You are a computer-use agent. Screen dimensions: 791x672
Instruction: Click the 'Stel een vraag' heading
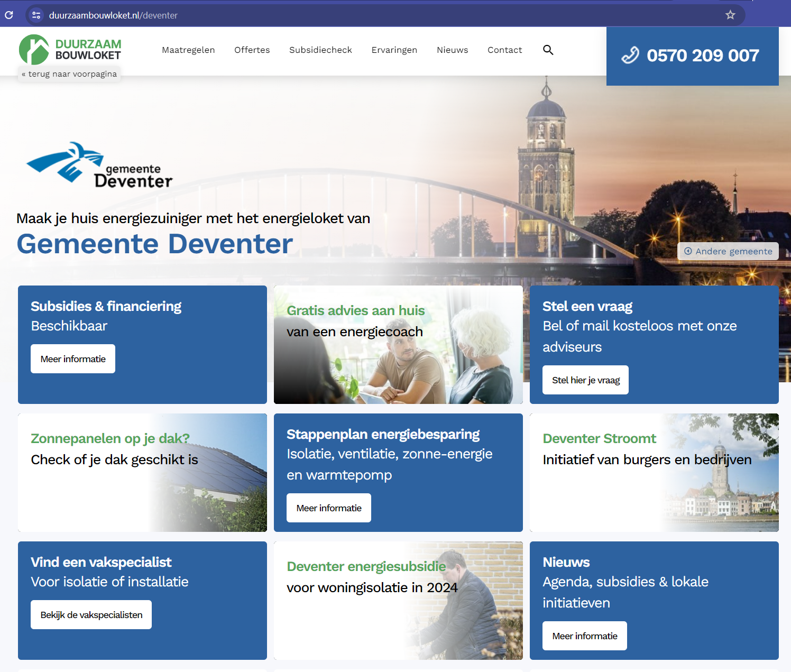click(587, 307)
